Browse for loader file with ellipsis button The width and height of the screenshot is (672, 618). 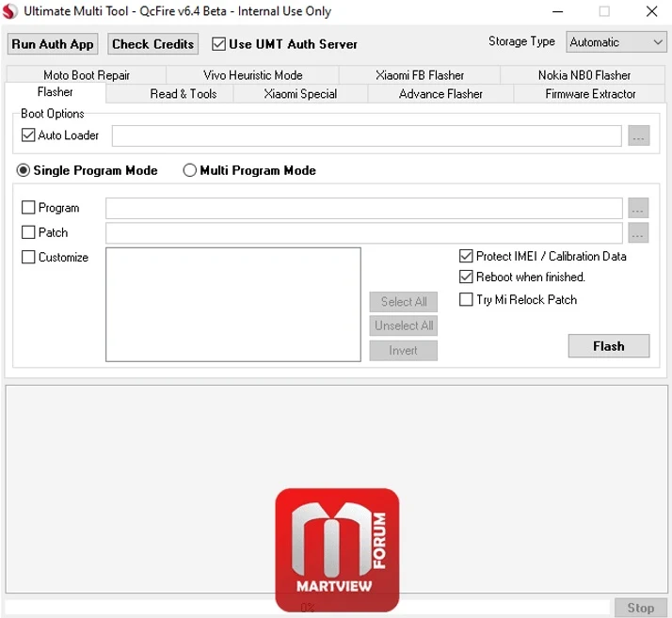638,135
